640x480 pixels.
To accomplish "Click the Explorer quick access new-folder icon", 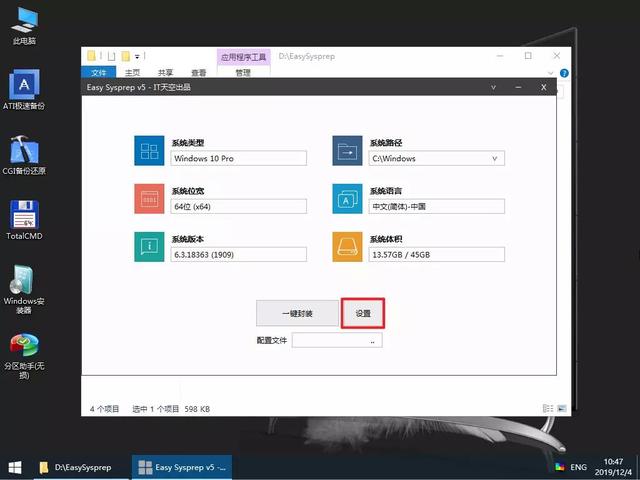I will click(126, 56).
